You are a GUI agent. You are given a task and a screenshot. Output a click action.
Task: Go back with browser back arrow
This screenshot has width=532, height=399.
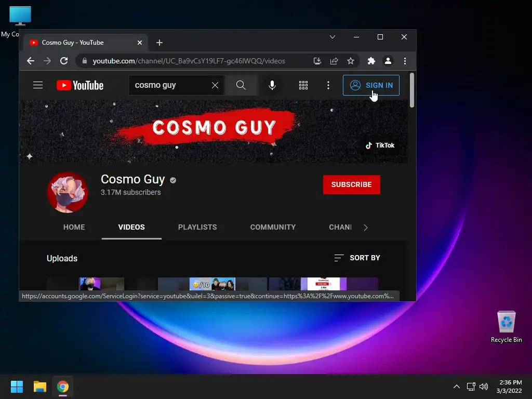(31, 61)
